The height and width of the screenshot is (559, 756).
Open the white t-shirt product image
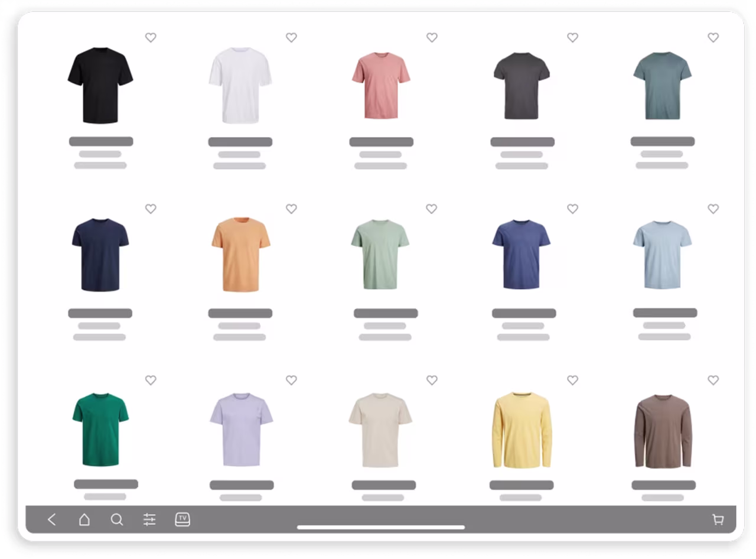240,86
